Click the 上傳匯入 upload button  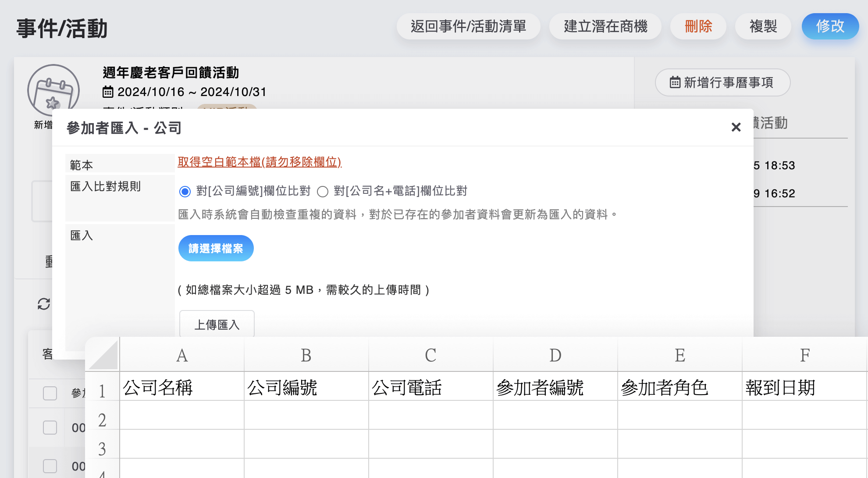click(217, 325)
